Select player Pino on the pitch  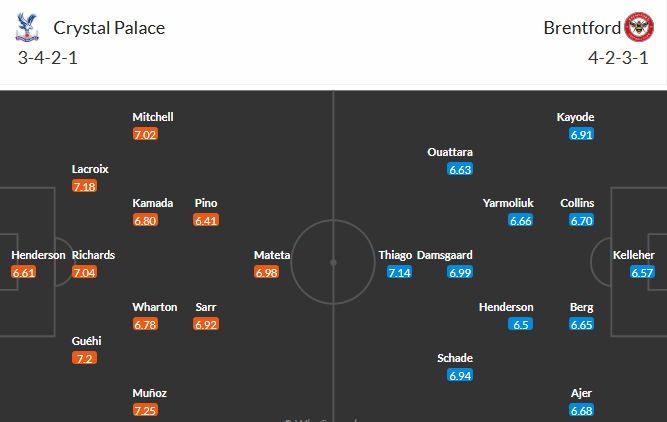pyautogui.click(x=206, y=203)
